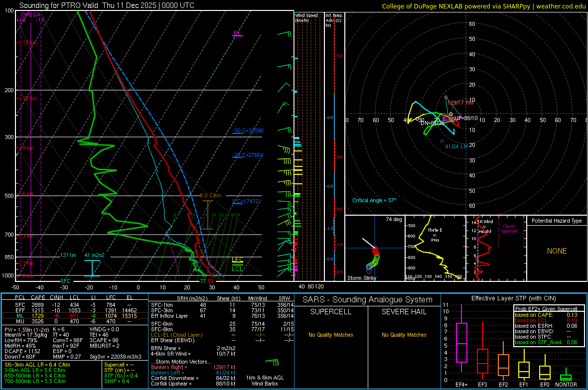Click the "74 deg" slinky tilt value

tap(394, 219)
